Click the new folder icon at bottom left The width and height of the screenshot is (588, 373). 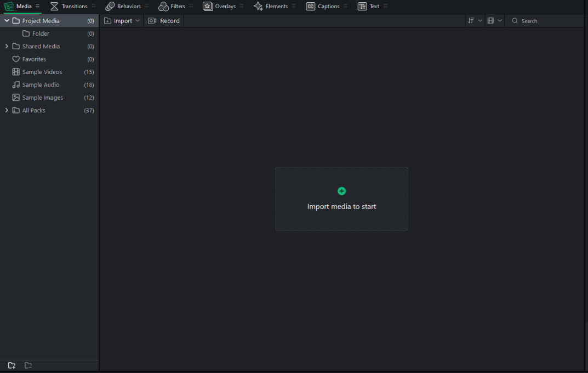point(12,365)
